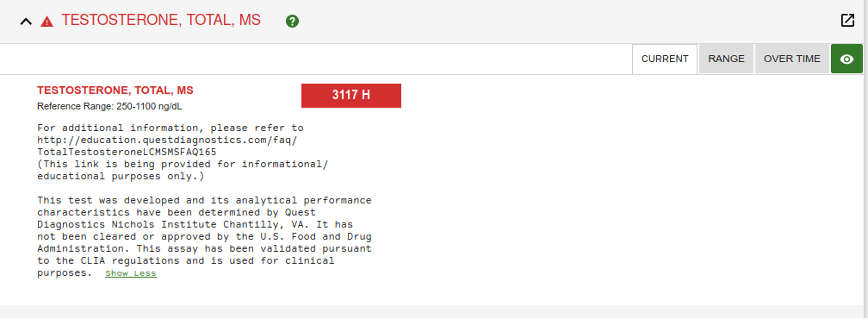Click the 'to the CLIA regulations' text line
The image size is (868, 319).
click(186, 261)
